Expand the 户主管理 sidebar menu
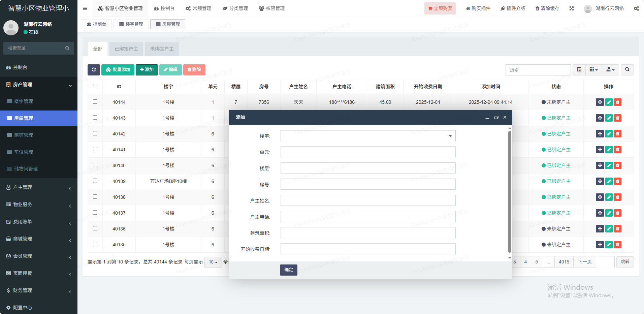The width and height of the screenshot is (644, 314). [39, 187]
